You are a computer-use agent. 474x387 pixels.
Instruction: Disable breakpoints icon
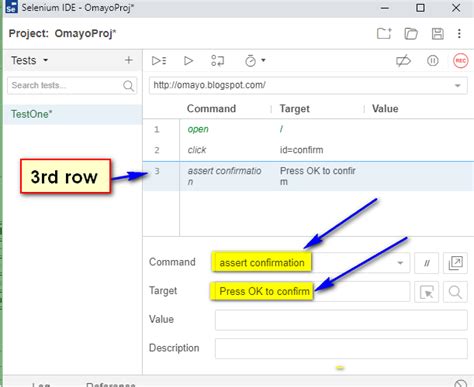tap(403, 61)
